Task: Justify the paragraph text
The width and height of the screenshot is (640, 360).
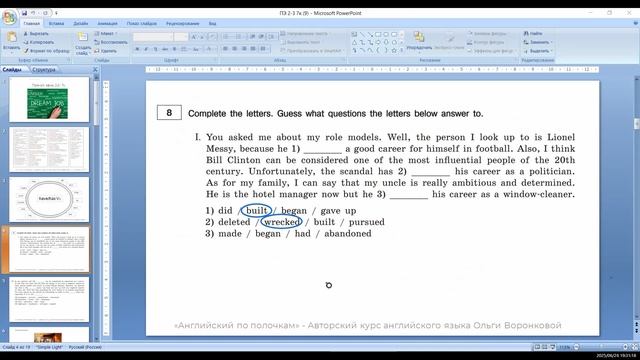Action: click(253, 49)
